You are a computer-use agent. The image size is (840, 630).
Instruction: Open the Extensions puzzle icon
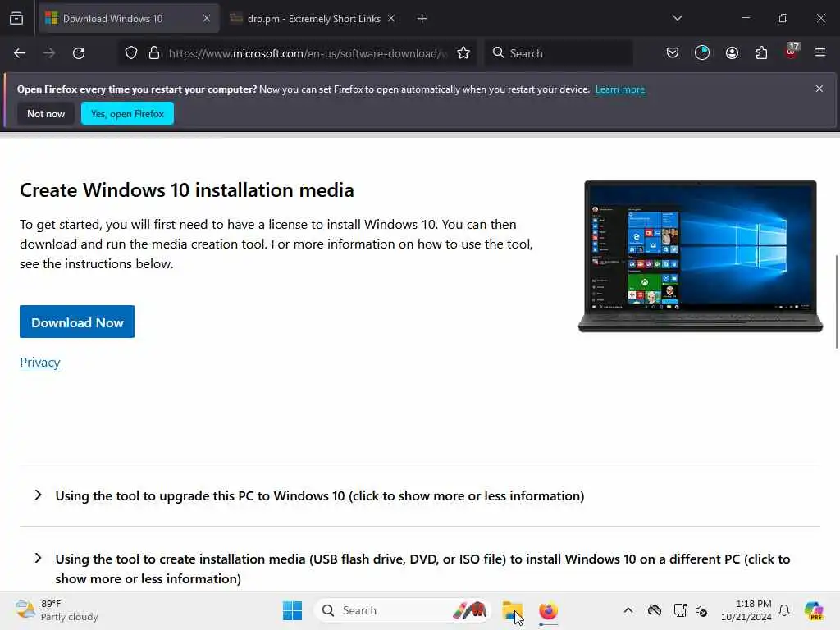(761, 52)
